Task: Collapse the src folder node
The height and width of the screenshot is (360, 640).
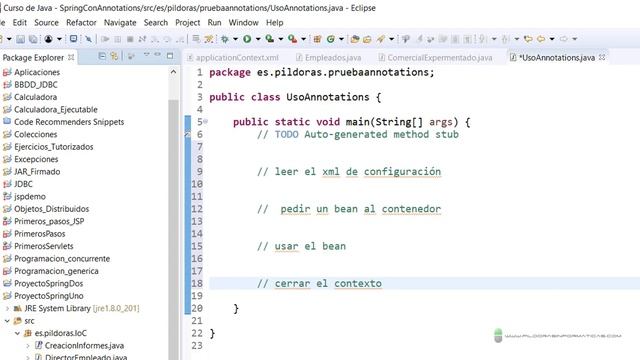Action: [x=7, y=321]
